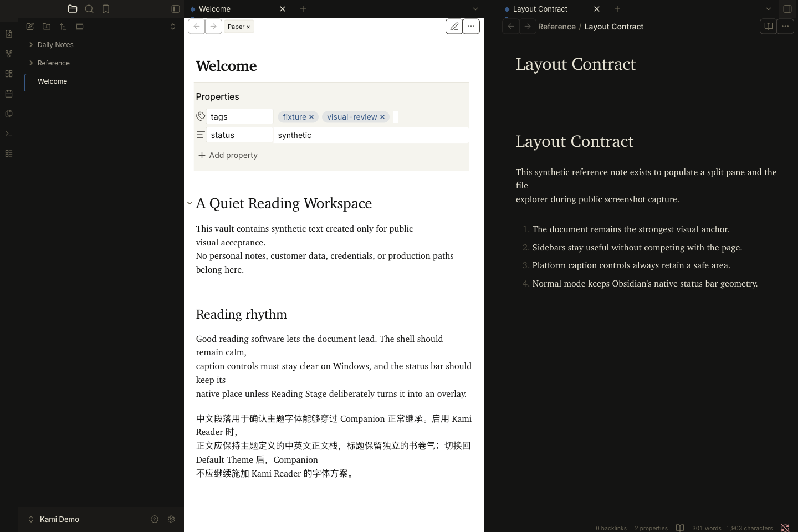Navigate back in the Layout Contract pane
This screenshot has height=532, width=798.
point(511,27)
